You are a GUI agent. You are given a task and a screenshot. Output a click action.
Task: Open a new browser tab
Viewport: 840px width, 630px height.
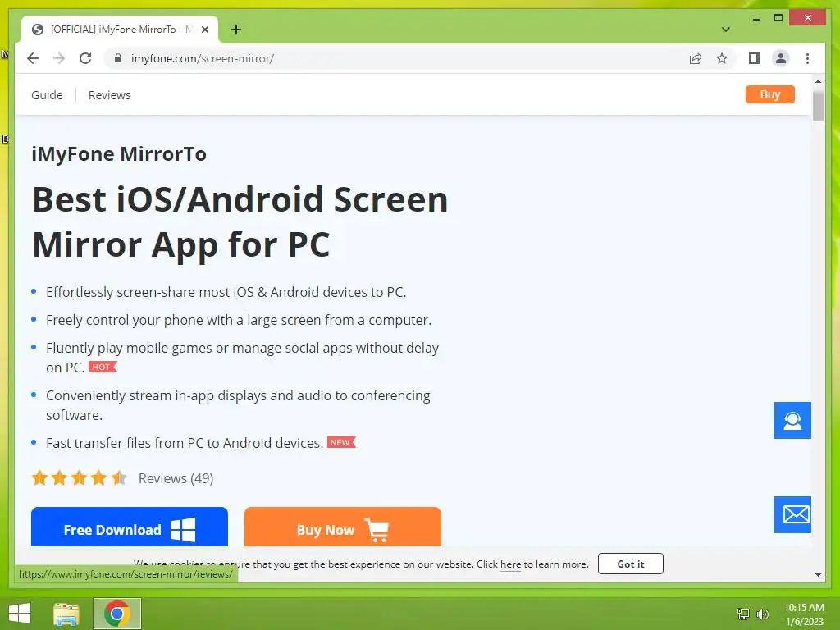coord(235,30)
